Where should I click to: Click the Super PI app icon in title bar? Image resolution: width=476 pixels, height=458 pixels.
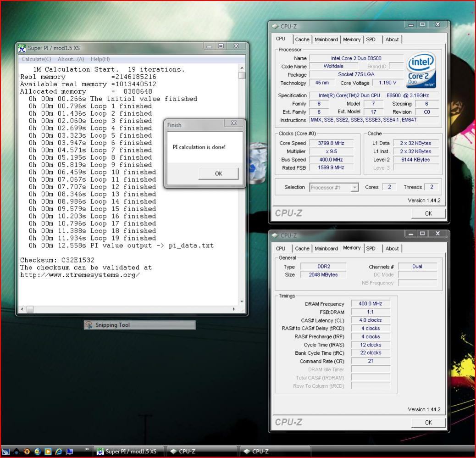pos(22,48)
